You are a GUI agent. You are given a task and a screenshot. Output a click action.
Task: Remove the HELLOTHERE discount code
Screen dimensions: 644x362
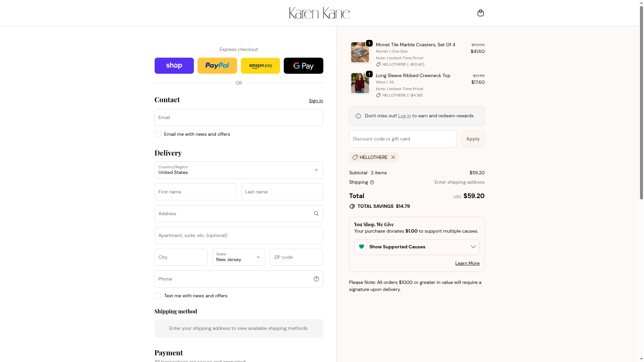[x=393, y=157]
